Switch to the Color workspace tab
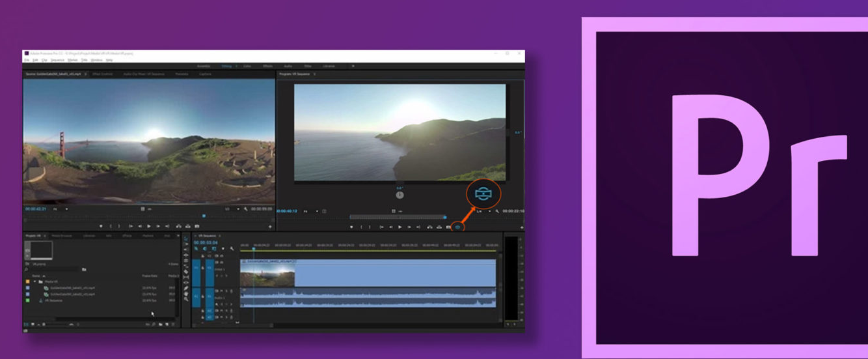The image size is (868, 359). [x=247, y=66]
